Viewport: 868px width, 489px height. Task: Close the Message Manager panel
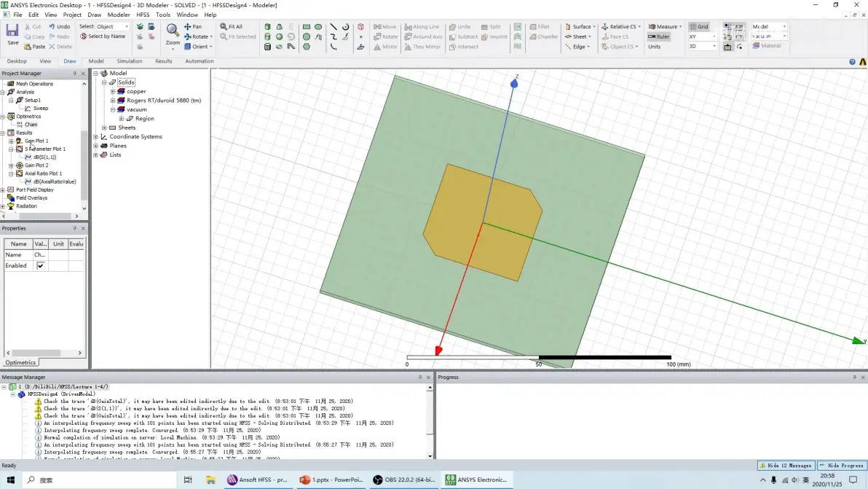[x=428, y=377]
